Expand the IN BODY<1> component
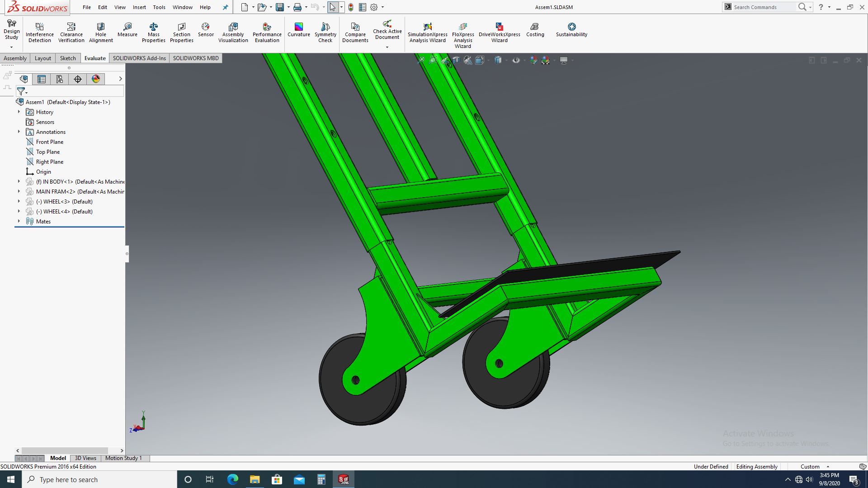The height and width of the screenshot is (488, 868). click(19, 181)
